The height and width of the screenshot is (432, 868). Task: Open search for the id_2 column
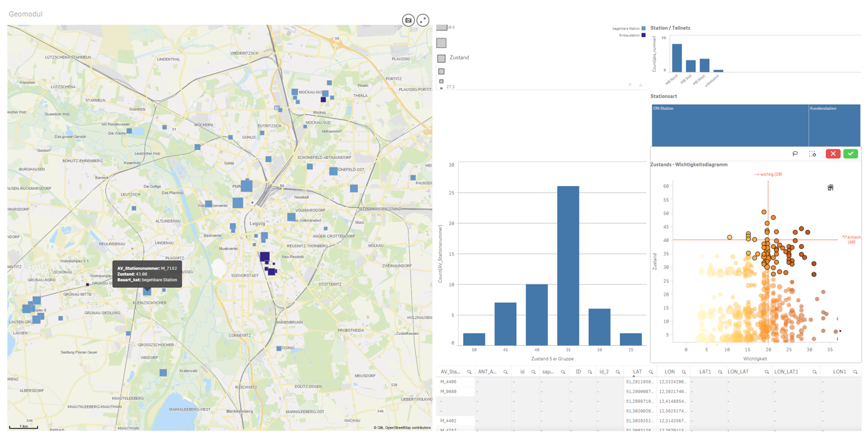(618, 372)
